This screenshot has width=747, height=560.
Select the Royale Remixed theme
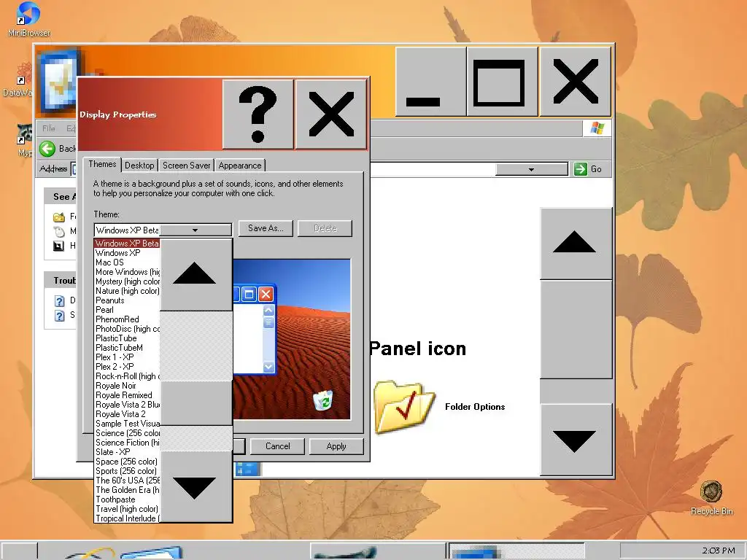click(x=127, y=395)
